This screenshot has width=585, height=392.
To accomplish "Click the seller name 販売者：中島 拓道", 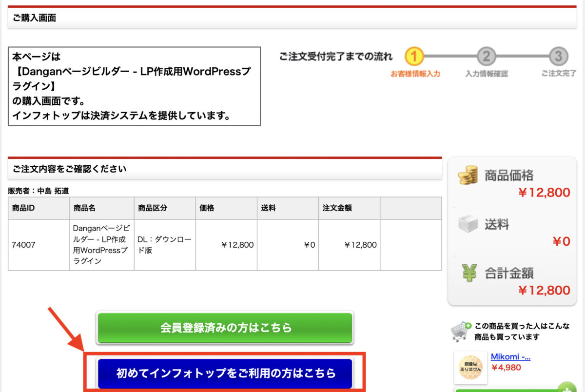I will 39,191.
